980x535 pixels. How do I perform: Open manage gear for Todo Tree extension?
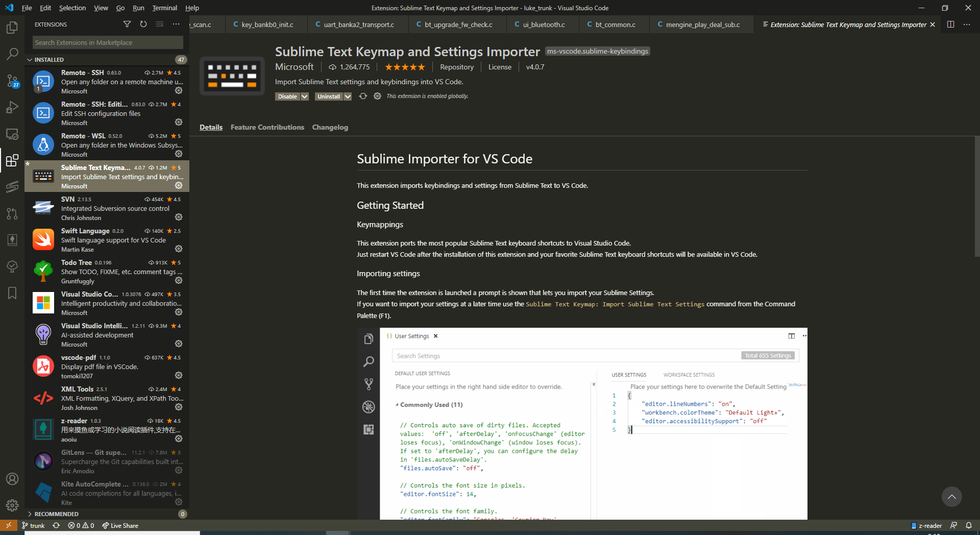pyautogui.click(x=179, y=280)
